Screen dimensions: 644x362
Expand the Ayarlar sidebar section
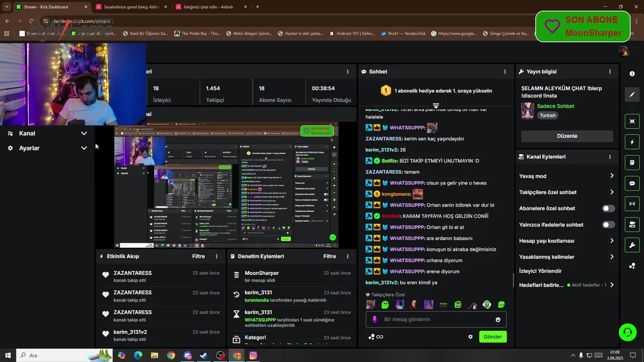[x=48, y=148]
